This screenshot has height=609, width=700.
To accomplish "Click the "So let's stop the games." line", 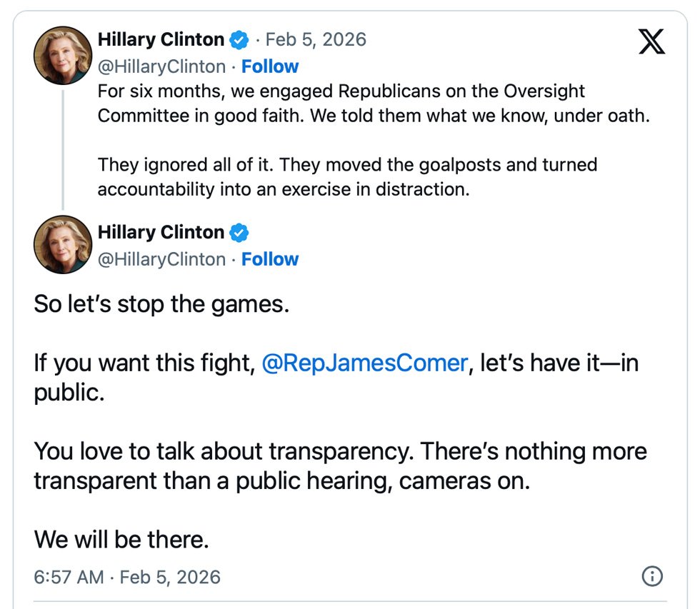I will (x=161, y=304).
